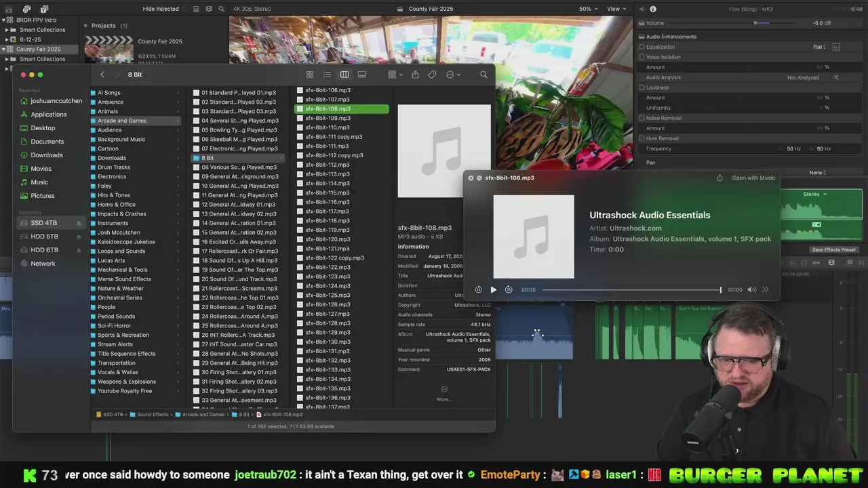Click the Finder Edit Tags icon
The image size is (868, 488).
point(432,75)
